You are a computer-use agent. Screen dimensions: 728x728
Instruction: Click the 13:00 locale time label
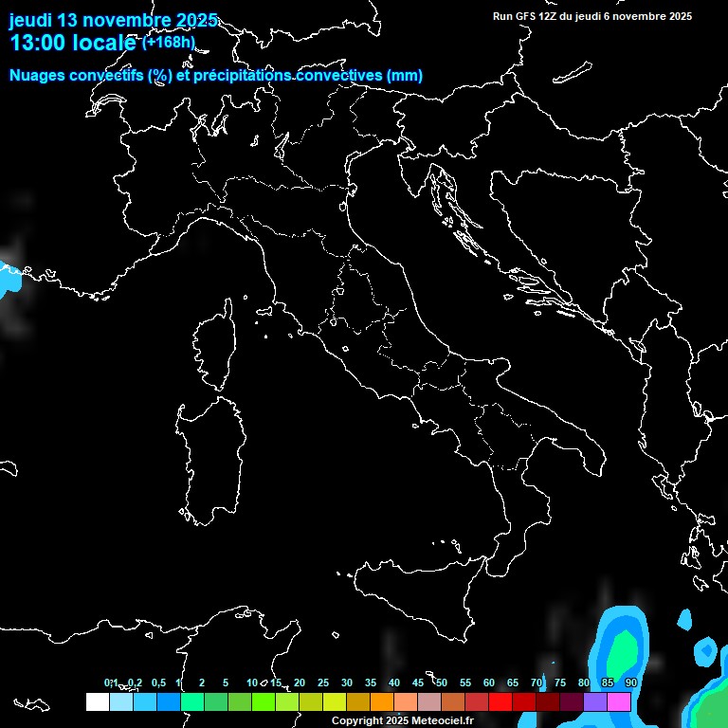(x=73, y=44)
